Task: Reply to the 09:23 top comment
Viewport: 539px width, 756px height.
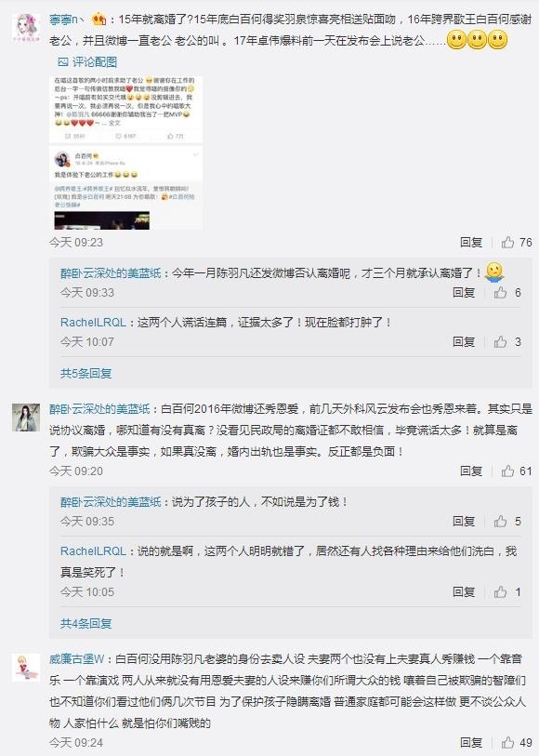Action: (471, 242)
